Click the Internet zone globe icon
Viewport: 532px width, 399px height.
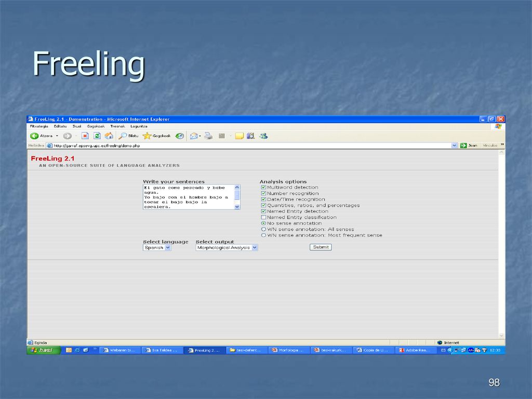[x=440, y=343]
